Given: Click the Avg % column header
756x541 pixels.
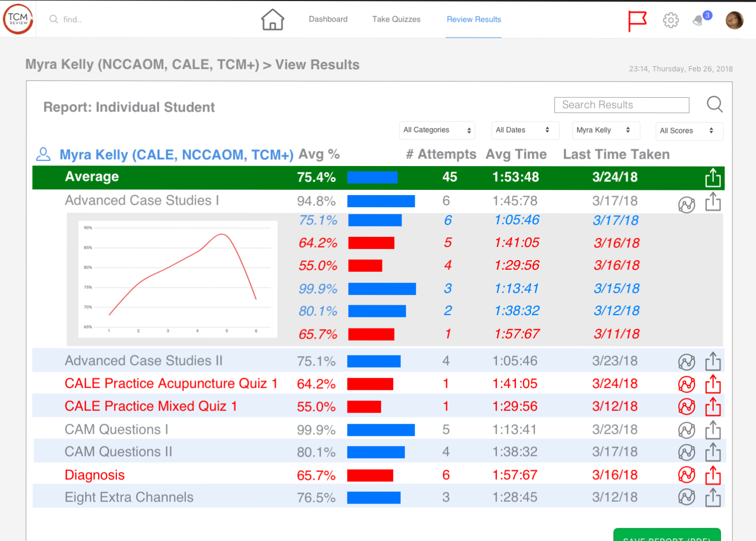Looking at the screenshot, I should click(x=319, y=154).
